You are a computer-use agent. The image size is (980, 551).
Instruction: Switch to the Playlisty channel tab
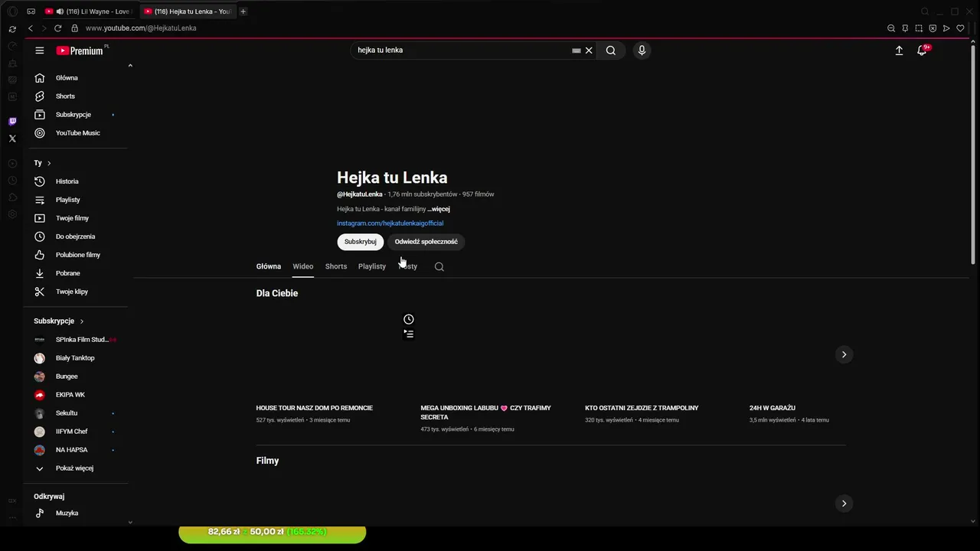(372, 266)
